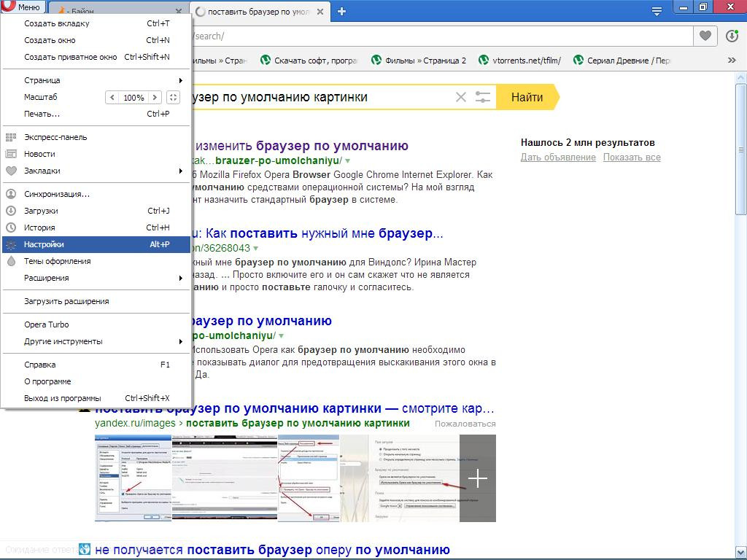The height and width of the screenshot is (560, 747).
Task: Add page to bookmarks with heart icon
Action: pos(705,36)
